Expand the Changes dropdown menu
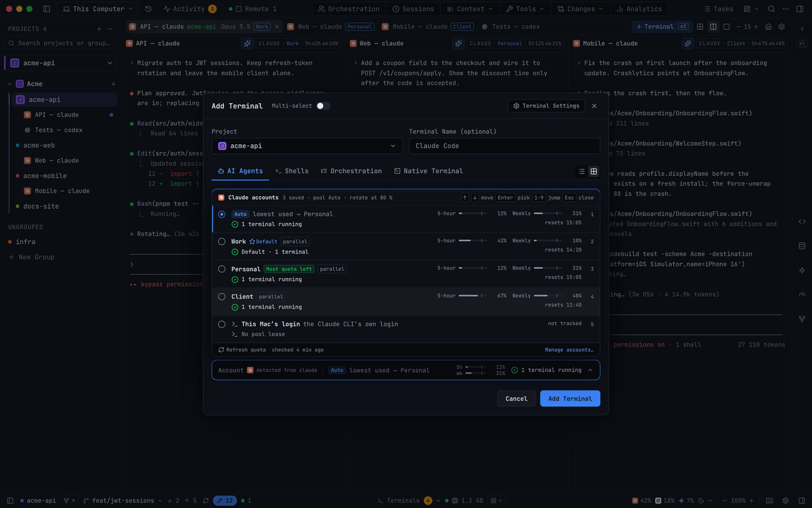The height and width of the screenshot is (508, 812). pyautogui.click(x=580, y=9)
